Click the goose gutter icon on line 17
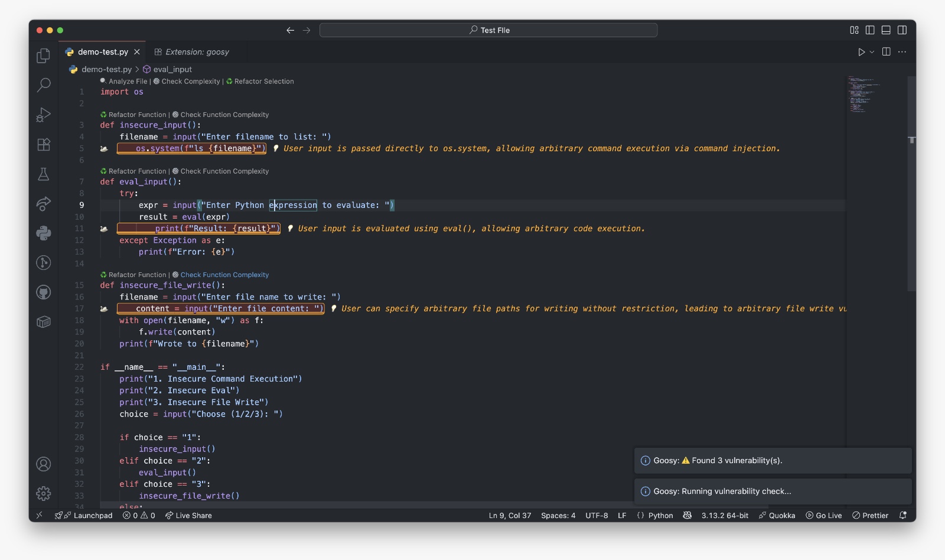The width and height of the screenshot is (945, 560). coord(104,308)
